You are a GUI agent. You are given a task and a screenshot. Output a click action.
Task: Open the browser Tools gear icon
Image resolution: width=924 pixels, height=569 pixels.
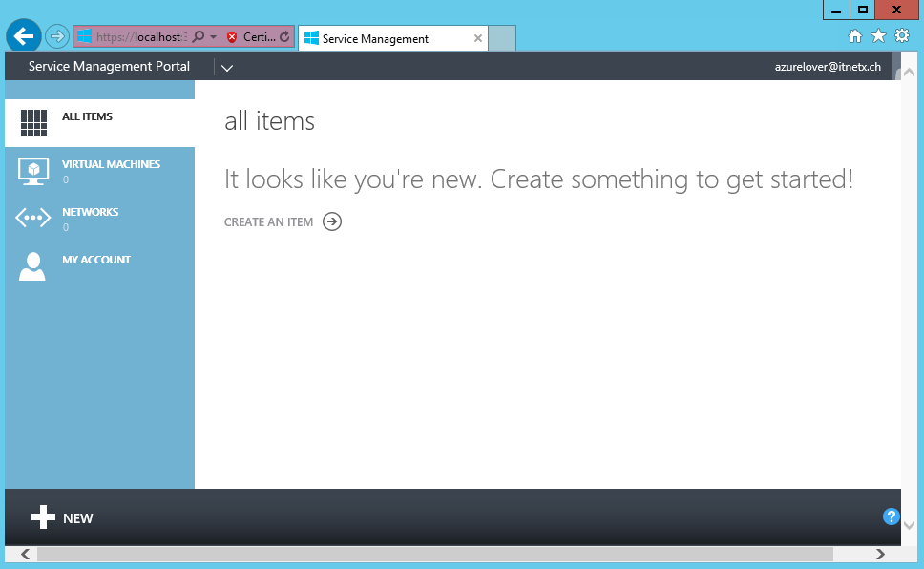coord(901,36)
